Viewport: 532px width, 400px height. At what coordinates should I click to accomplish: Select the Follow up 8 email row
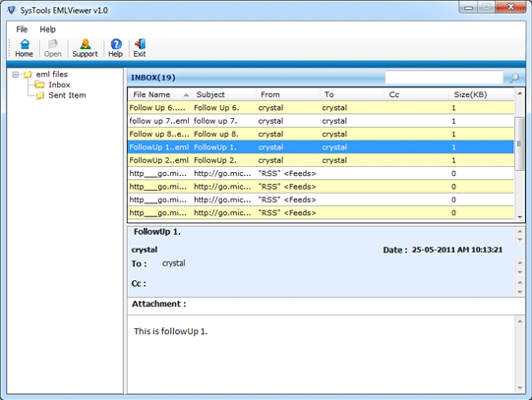click(321, 135)
